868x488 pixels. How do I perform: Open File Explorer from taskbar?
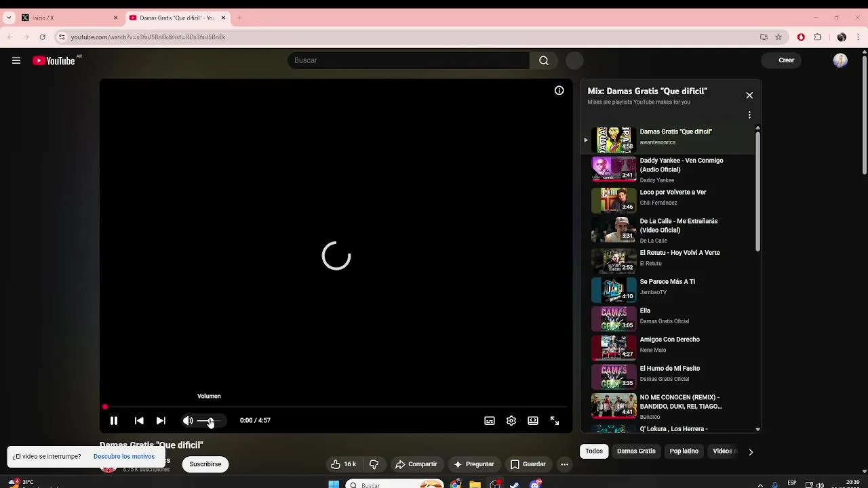[x=475, y=485]
